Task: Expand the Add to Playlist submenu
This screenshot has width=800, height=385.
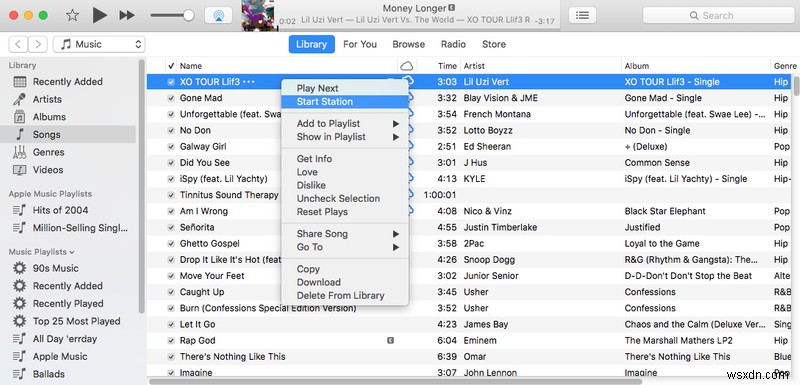Action: [345, 123]
